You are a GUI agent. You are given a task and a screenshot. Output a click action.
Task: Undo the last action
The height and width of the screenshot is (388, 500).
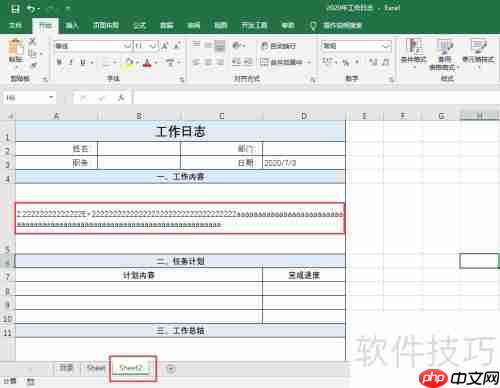click(x=31, y=9)
